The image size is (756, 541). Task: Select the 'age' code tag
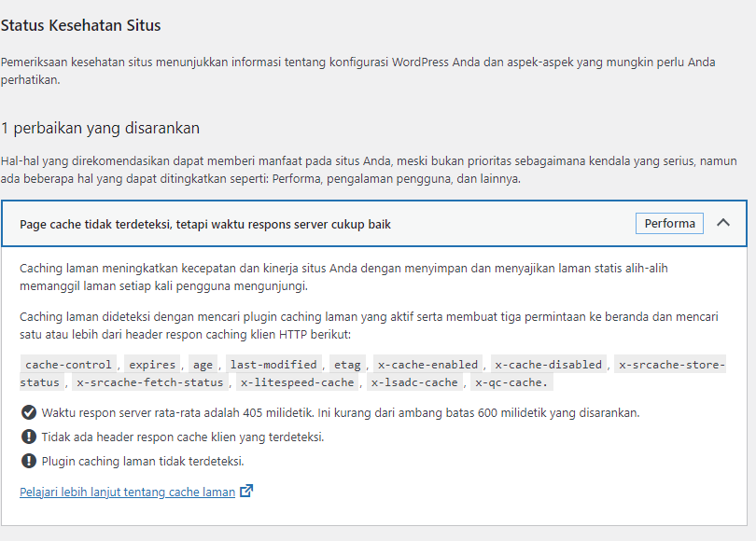[203, 365]
